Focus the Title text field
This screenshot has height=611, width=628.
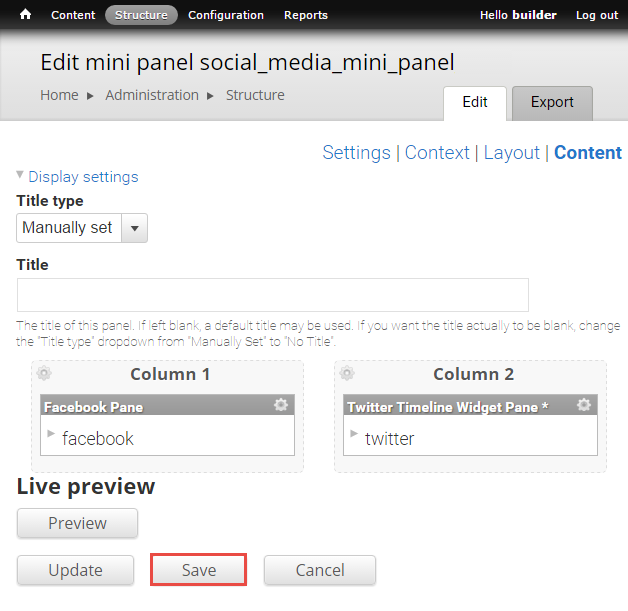pos(273,295)
